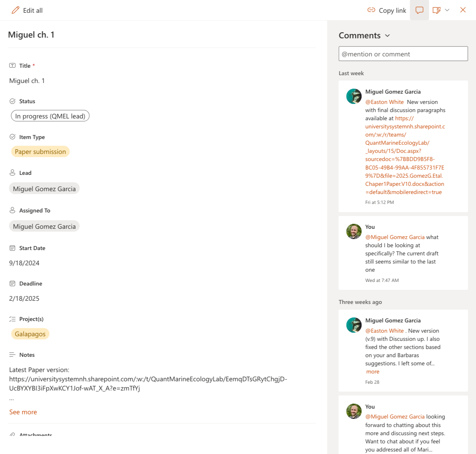This screenshot has height=454, width=476.
Task: Close the item panel with the X
Action: [x=463, y=10]
